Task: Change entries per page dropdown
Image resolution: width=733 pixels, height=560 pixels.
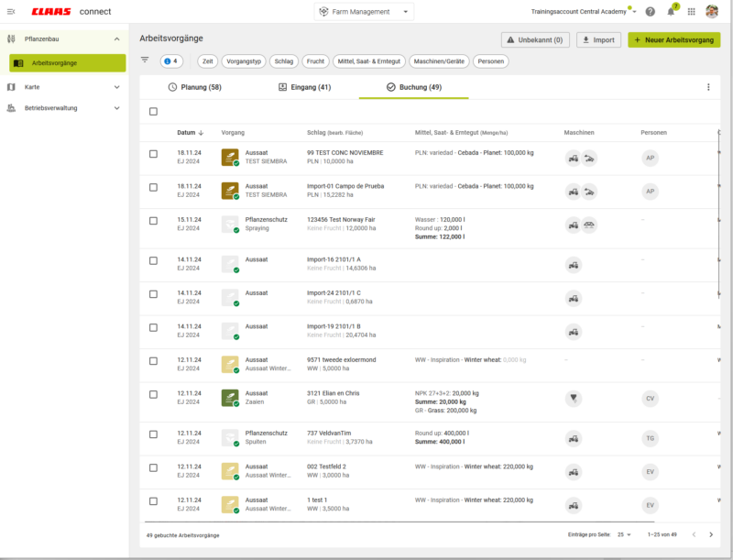Action: [623, 534]
